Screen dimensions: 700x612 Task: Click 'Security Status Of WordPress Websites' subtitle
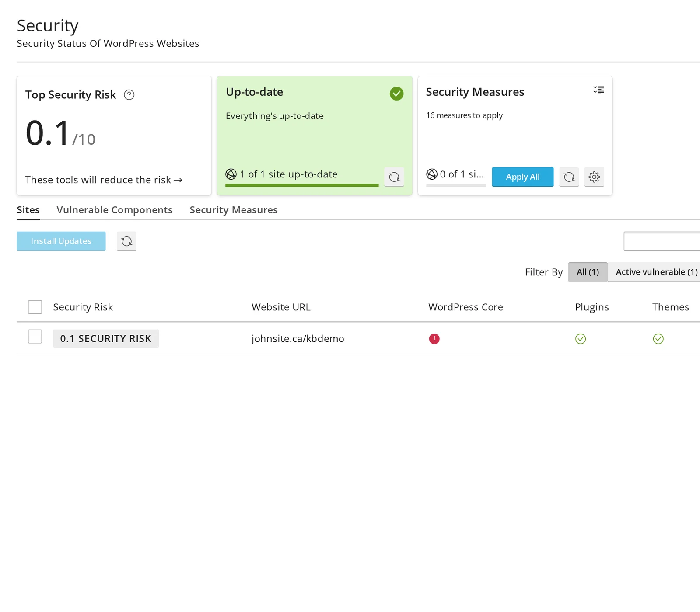[x=108, y=44]
